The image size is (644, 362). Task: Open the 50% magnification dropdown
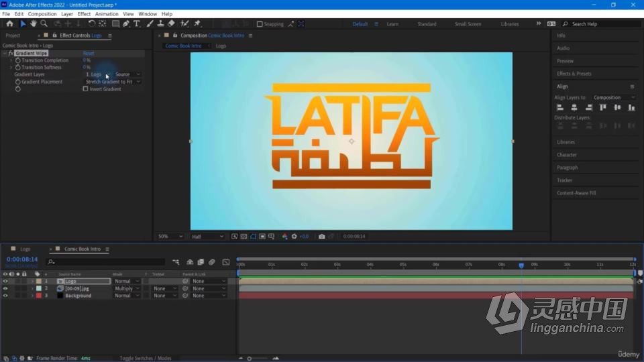click(x=170, y=237)
